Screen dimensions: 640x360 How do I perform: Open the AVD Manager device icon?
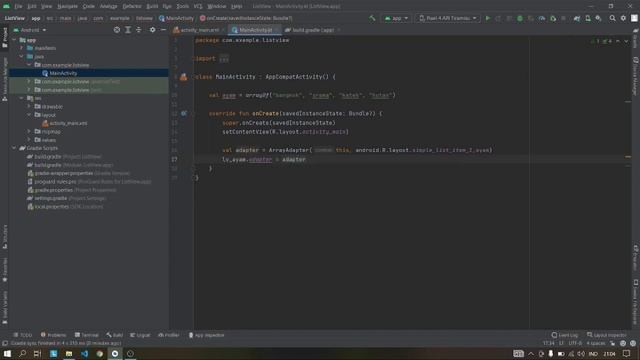[588, 18]
